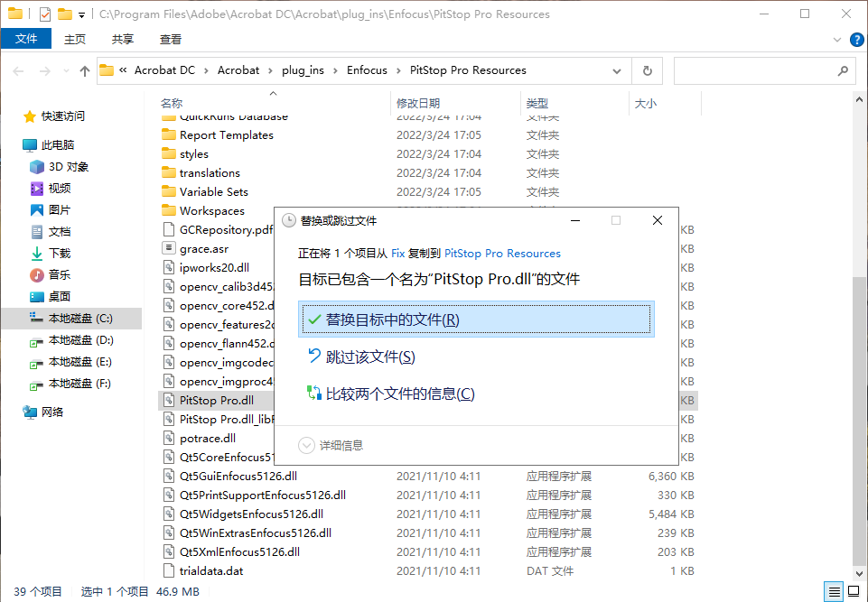Select the styles folder icon
The height and width of the screenshot is (602, 868).
[x=169, y=153]
